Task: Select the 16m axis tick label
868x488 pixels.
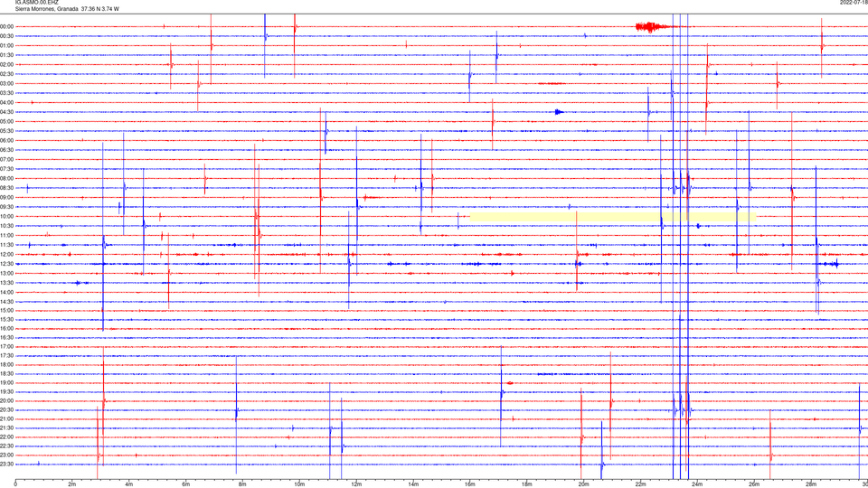Action: pyautogui.click(x=469, y=484)
